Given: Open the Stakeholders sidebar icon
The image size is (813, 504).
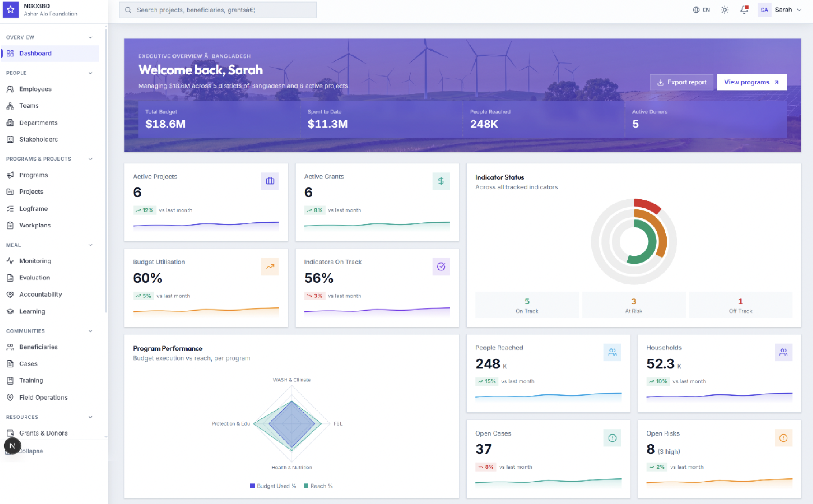Looking at the screenshot, I should (10, 140).
